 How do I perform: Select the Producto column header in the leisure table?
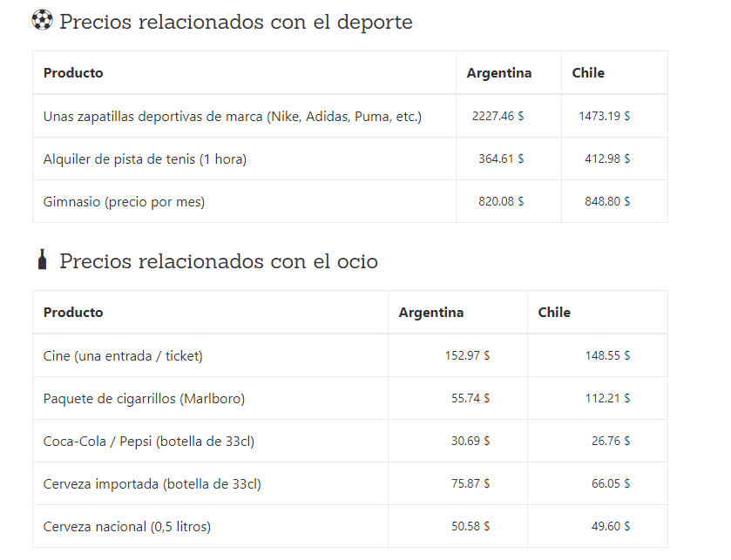(x=73, y=313)
